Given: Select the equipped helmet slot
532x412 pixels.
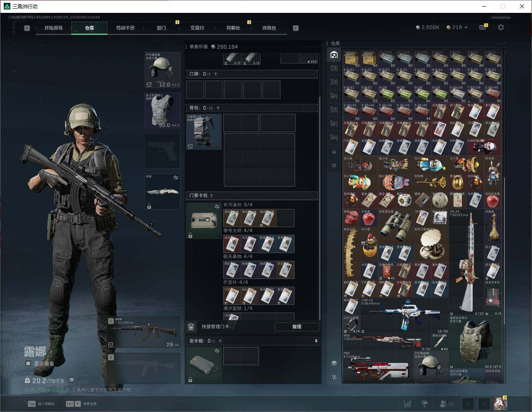Looking at the screenshot, I should coord(163,70).
